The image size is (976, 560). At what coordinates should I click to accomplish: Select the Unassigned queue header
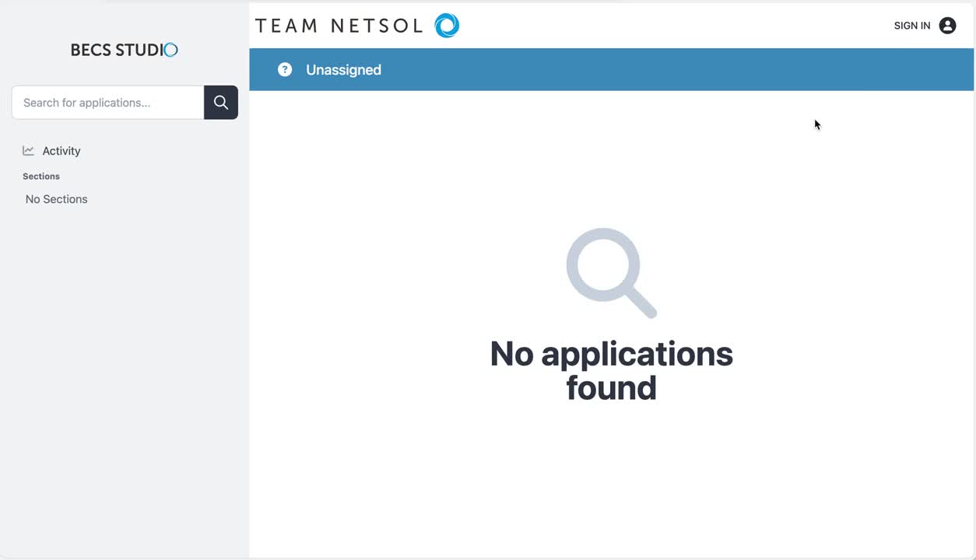[343, 69]
